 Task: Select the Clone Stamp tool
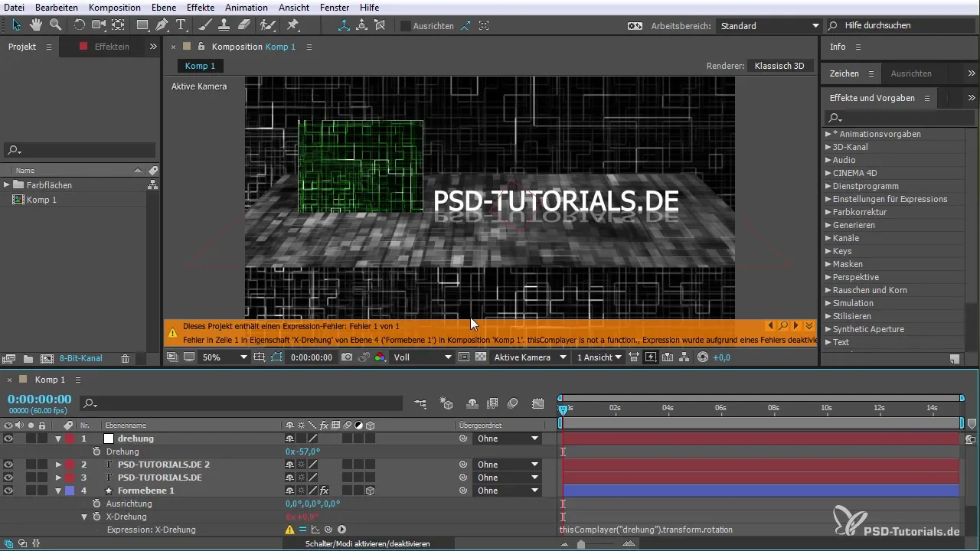[225, 24]
